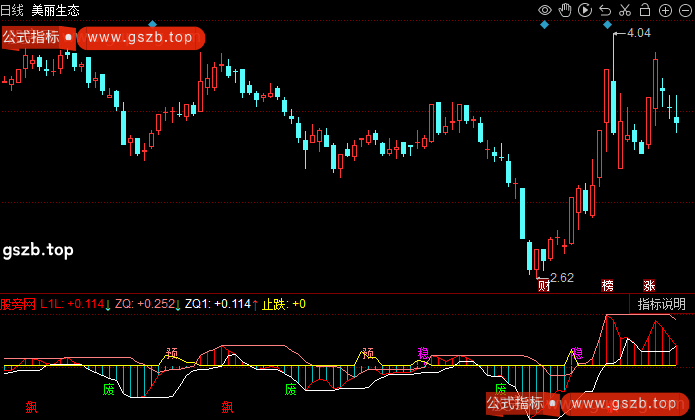
Task: Click the undo arrow icon
Action: pos(604,10)
